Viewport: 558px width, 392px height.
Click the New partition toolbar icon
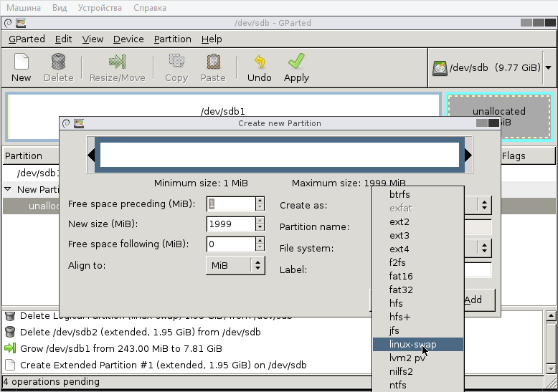click(x=21, y=62)
